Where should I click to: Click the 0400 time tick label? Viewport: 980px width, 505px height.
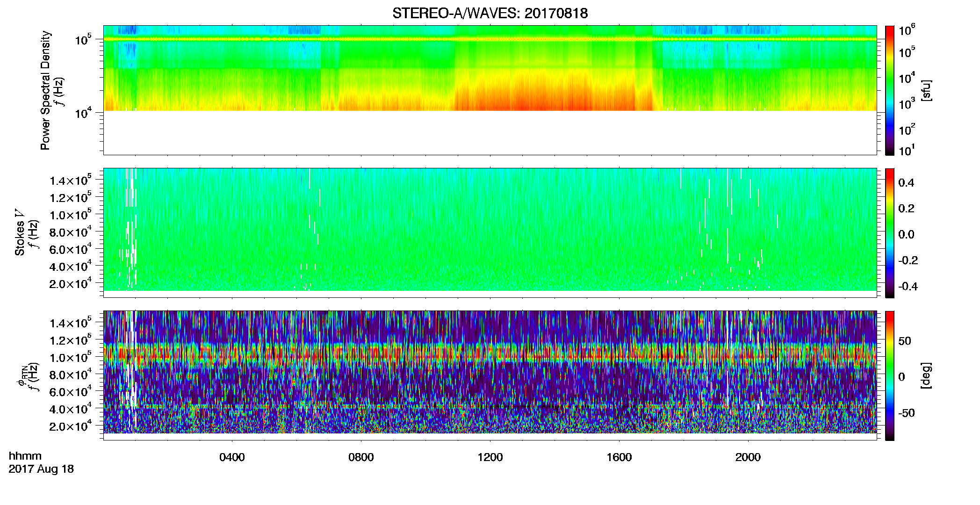(232, 457)
